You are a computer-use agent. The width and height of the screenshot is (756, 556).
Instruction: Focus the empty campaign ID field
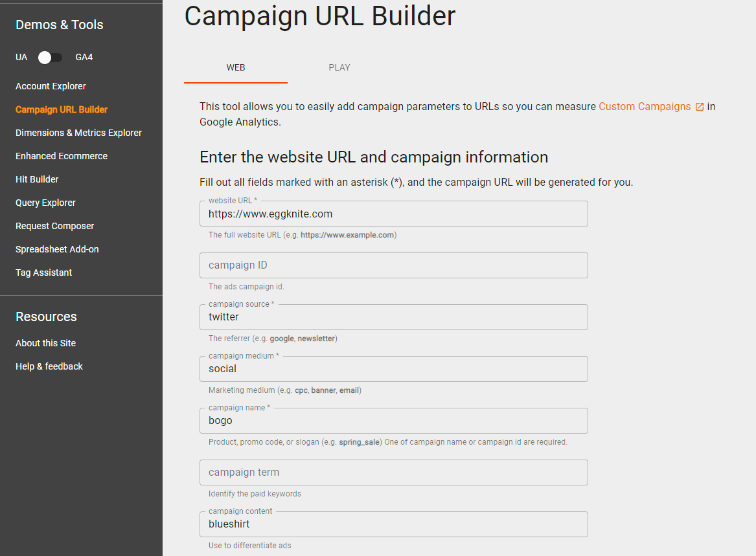(393, 265)
